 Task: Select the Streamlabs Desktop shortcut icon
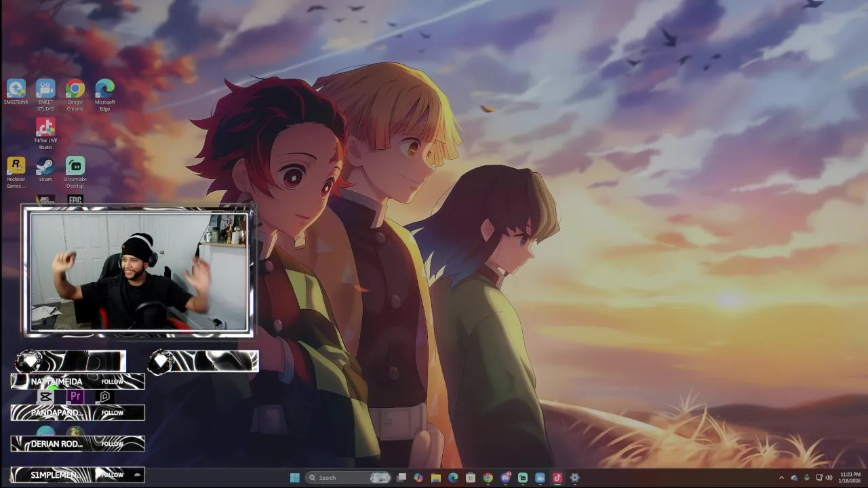[75, 173]
